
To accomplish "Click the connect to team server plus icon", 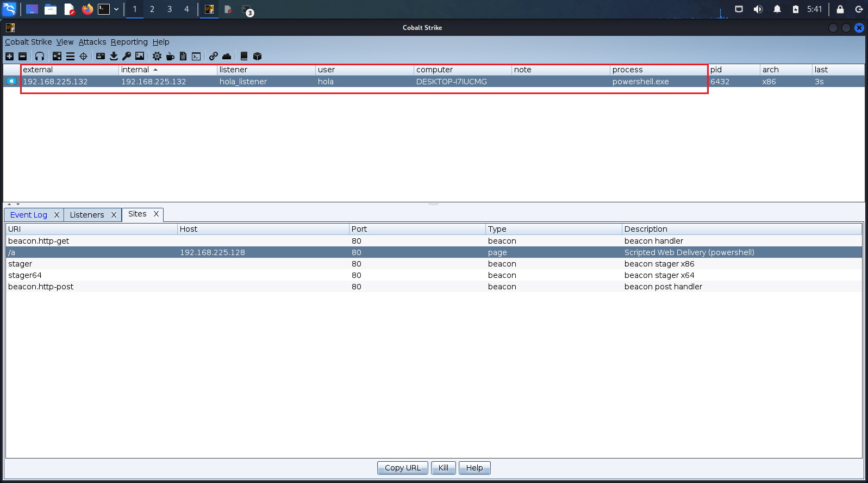I will pos(9,56).
